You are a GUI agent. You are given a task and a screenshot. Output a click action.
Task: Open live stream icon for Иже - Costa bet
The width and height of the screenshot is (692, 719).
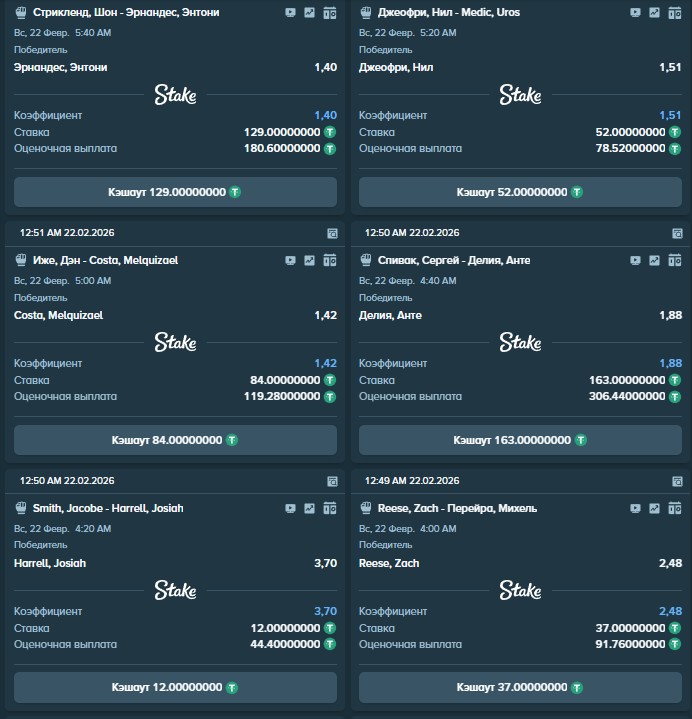click(x=290, y=261)
